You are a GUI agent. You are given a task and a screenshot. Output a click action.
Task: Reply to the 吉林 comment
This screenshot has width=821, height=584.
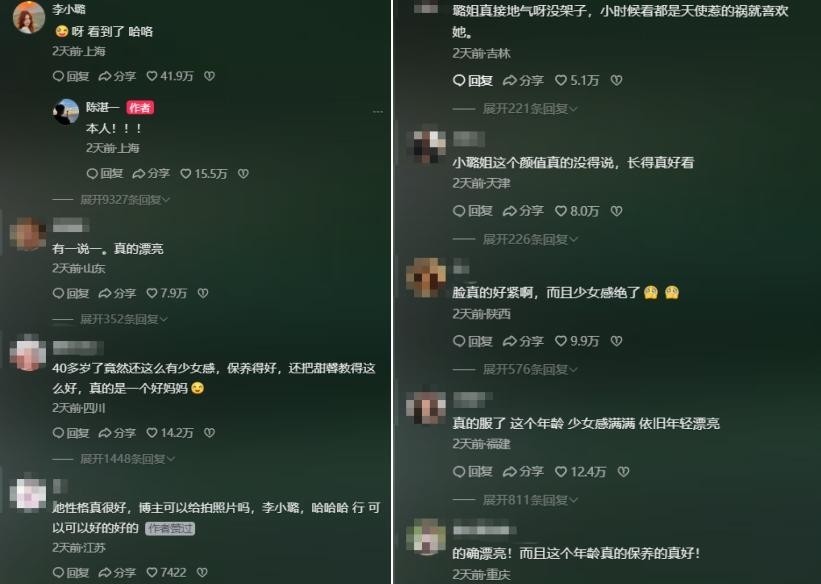[x=472, y=81]
